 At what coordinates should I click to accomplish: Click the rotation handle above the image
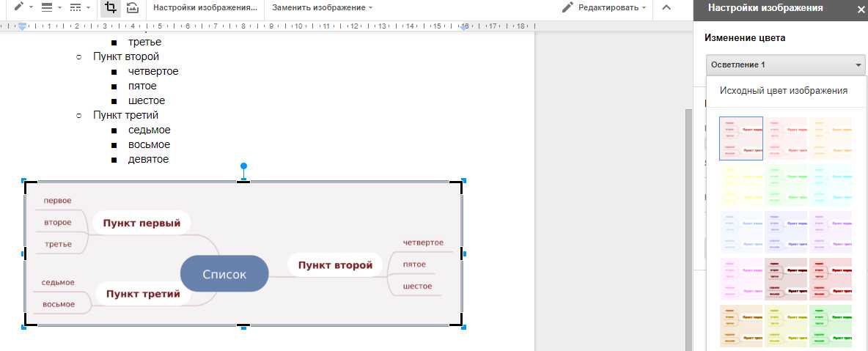244,166
